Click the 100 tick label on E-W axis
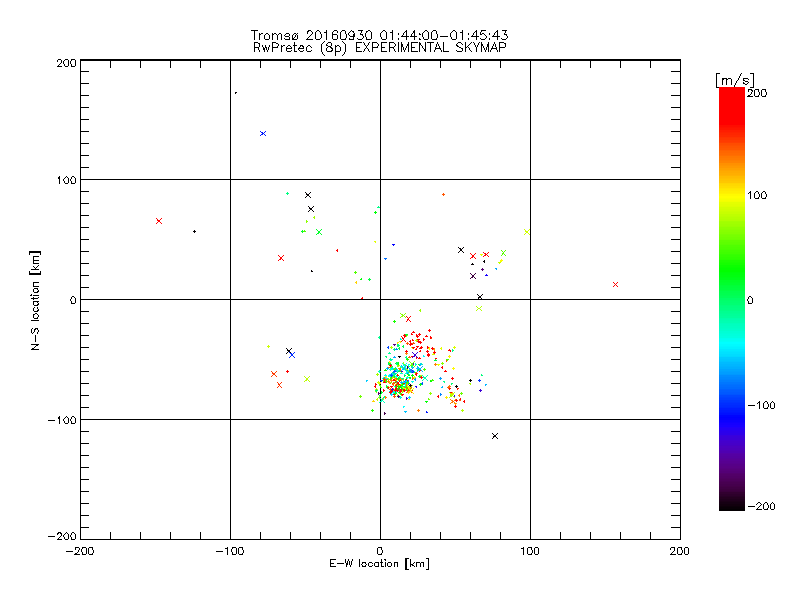Screen dimensions: 800x600 [530, 551]
